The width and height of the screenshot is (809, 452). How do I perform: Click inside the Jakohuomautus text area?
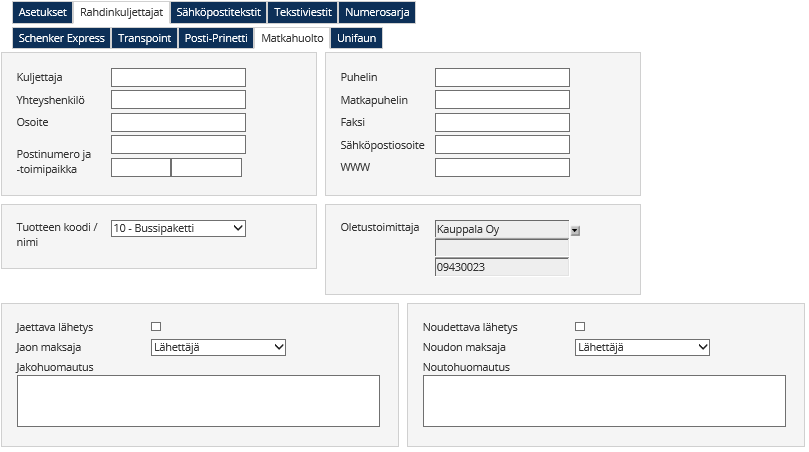point(198,401)
